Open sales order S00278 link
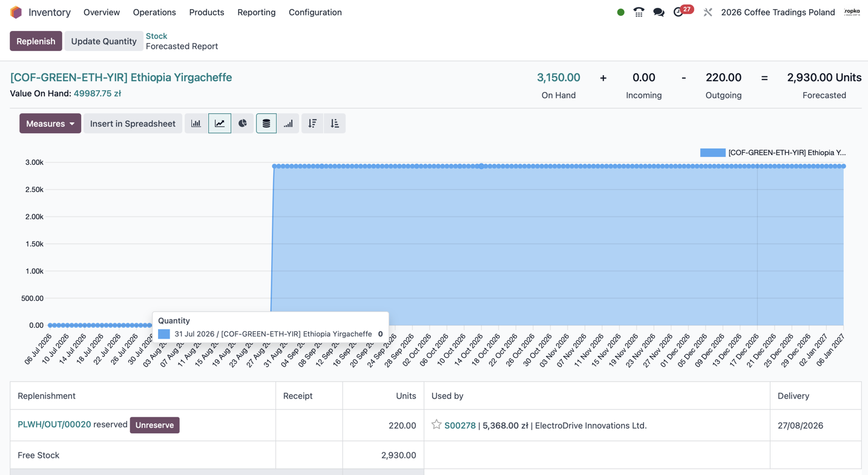 [460, 425]
